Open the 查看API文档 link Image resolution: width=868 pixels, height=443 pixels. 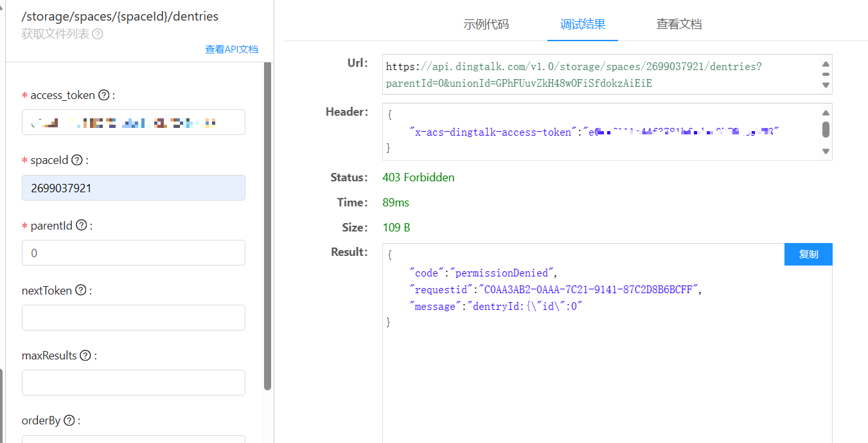click(x=231, y=49)
